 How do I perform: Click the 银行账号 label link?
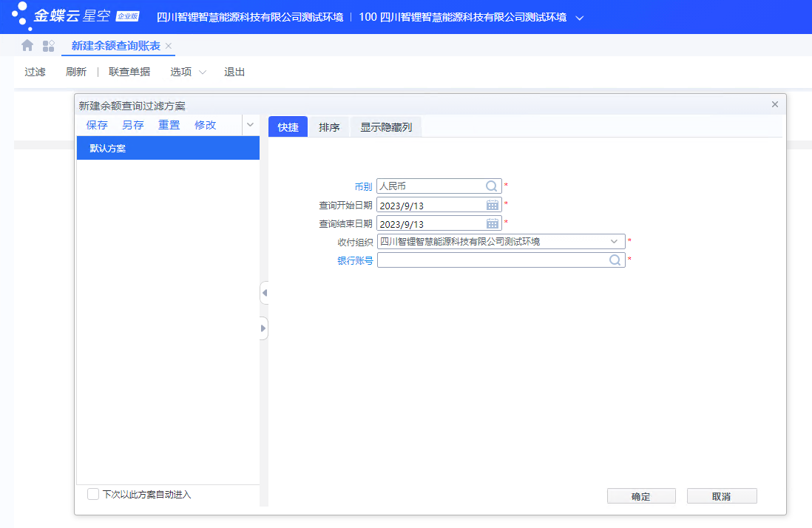point(355,260)
